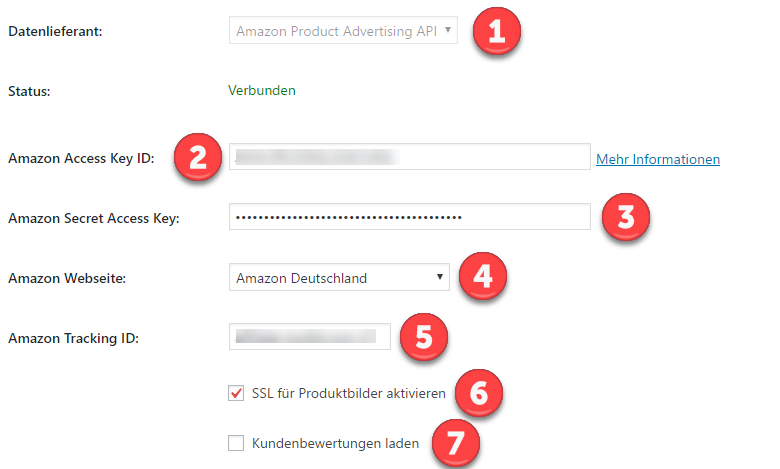Open the Datenlieferant dropdown
The width and height of the screenshot is (780, 469).
coord(344,32)
